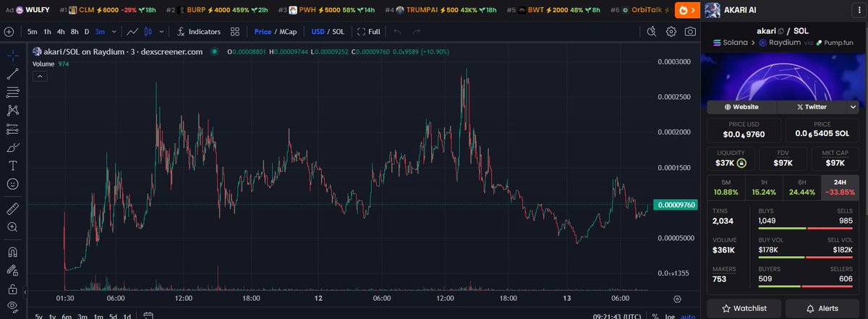
Task: Switch chart style to candles
Action: tap(150, 32)
